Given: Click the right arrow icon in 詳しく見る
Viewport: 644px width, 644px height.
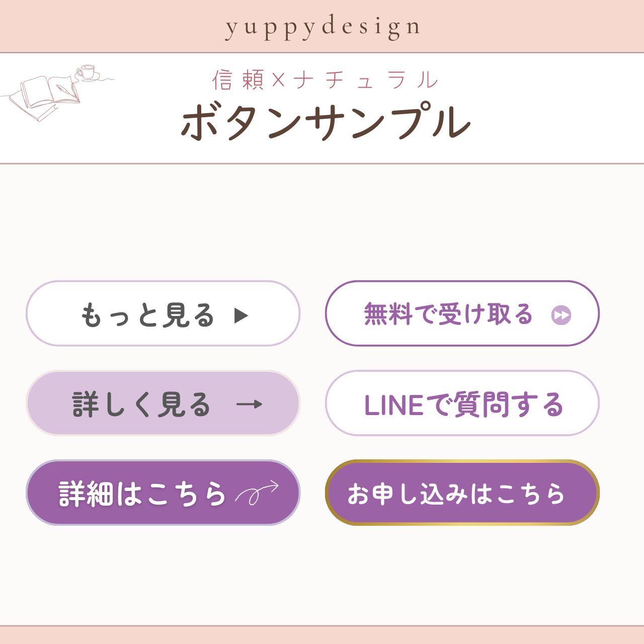Looking at the screenshot, I should tap(250, 404).
